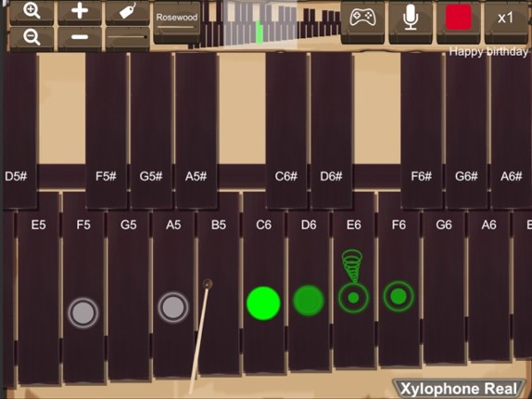
Task: Click the minus button in toolbar
Action: tap(80, 37)
